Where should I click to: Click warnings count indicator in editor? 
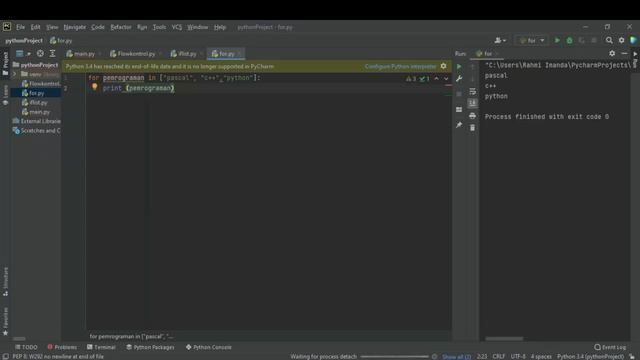(x=411, y=78)
